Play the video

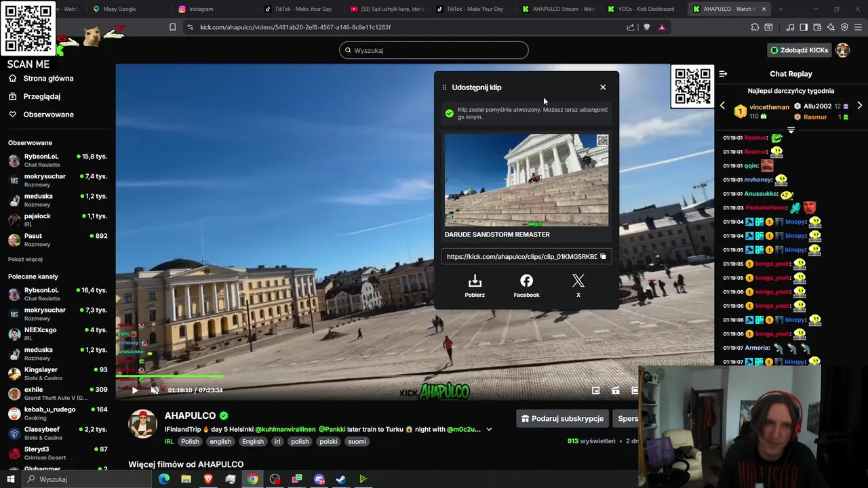[134, 390]
